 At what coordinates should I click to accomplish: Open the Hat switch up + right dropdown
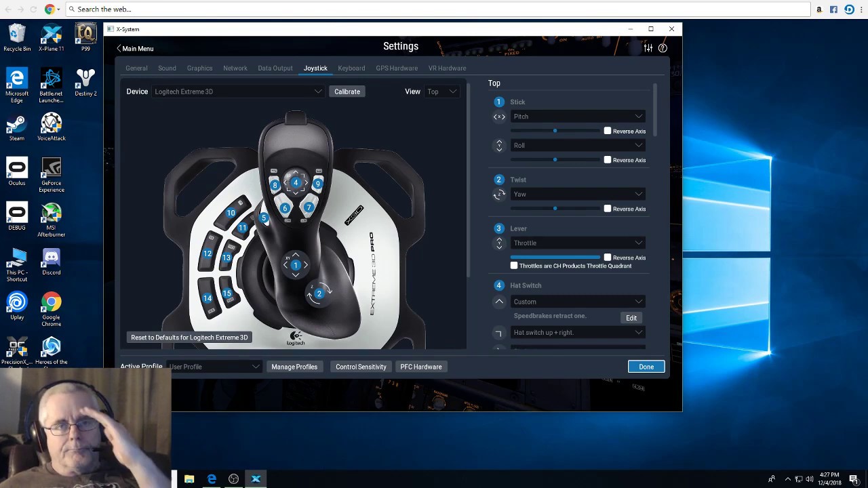coord(577,333)
